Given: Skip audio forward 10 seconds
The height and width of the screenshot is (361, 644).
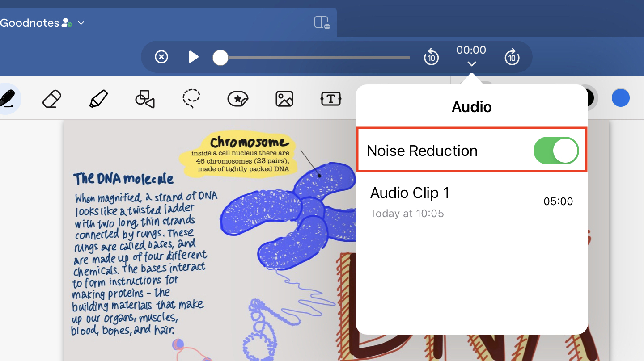Looking at the screenshot, I should point(512,57).
